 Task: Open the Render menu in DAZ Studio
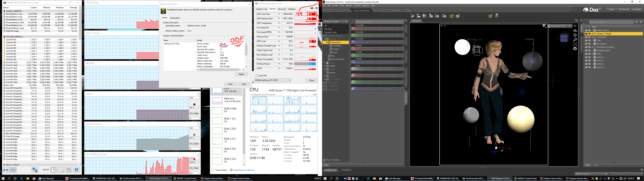click(349, 6)
